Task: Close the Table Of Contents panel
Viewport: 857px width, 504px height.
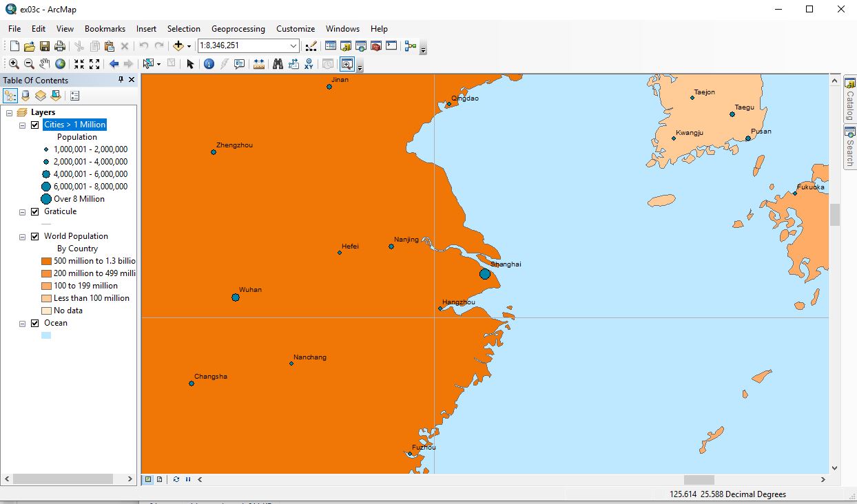Action: pyautogui.click(x=132, y=80)
